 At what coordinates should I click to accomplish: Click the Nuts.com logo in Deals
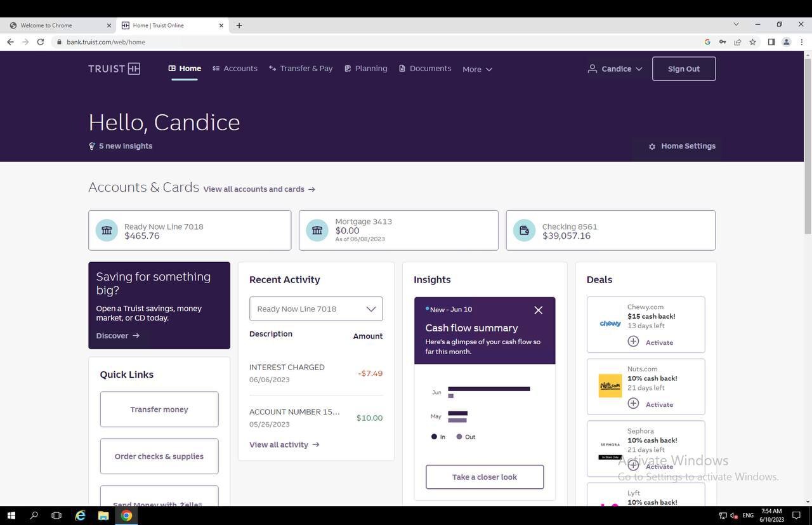610,386
